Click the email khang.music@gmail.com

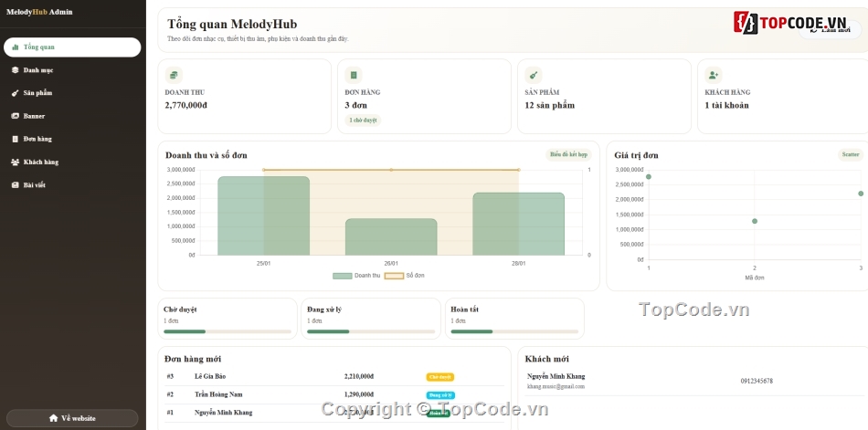(556, 386)
